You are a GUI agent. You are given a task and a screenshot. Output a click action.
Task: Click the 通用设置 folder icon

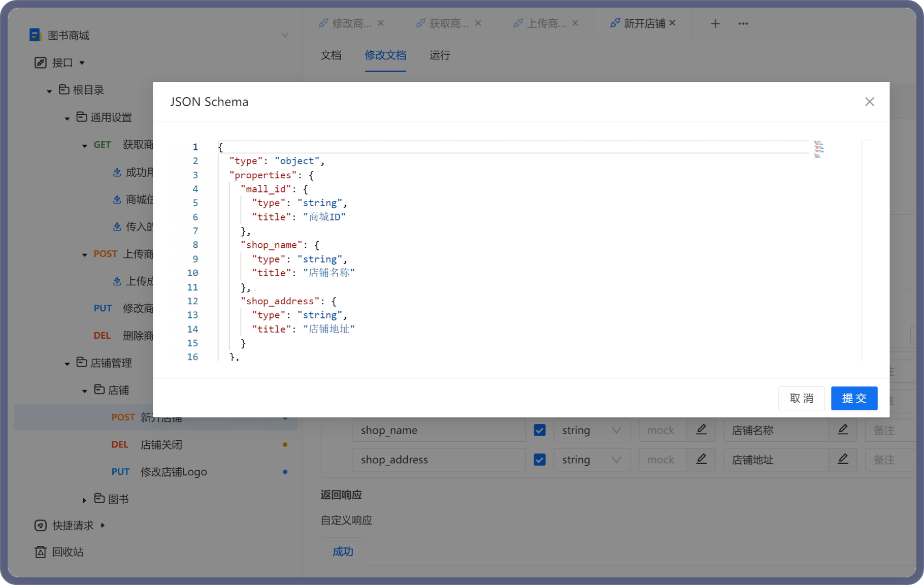tap(82, 117)
